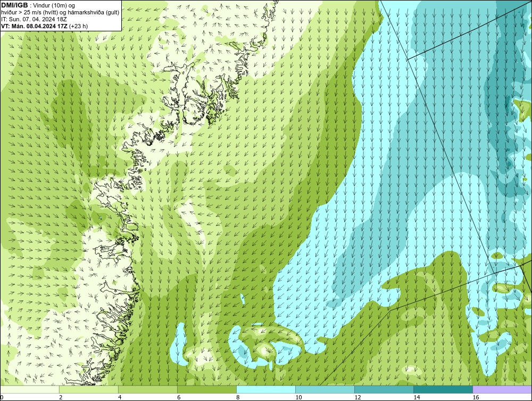Click the 0–2 m/s palest legend swatch
The width and height of the screenshot is (532, 401).
30,389
